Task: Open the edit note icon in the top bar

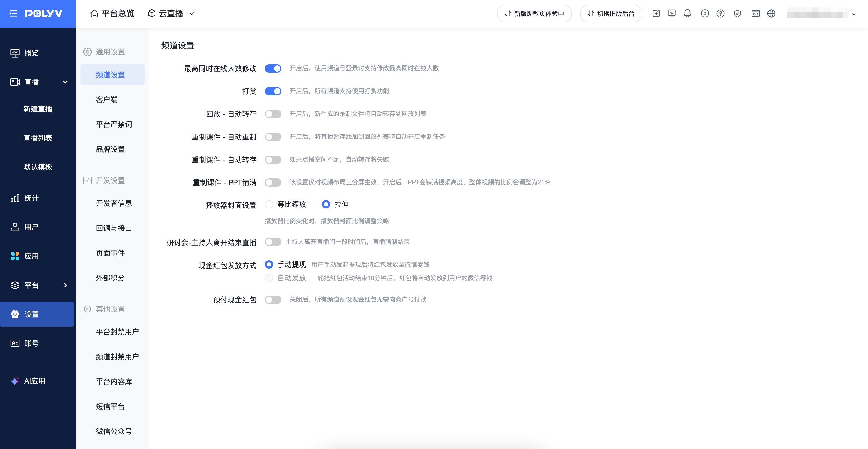Action: tap(656, 13)
